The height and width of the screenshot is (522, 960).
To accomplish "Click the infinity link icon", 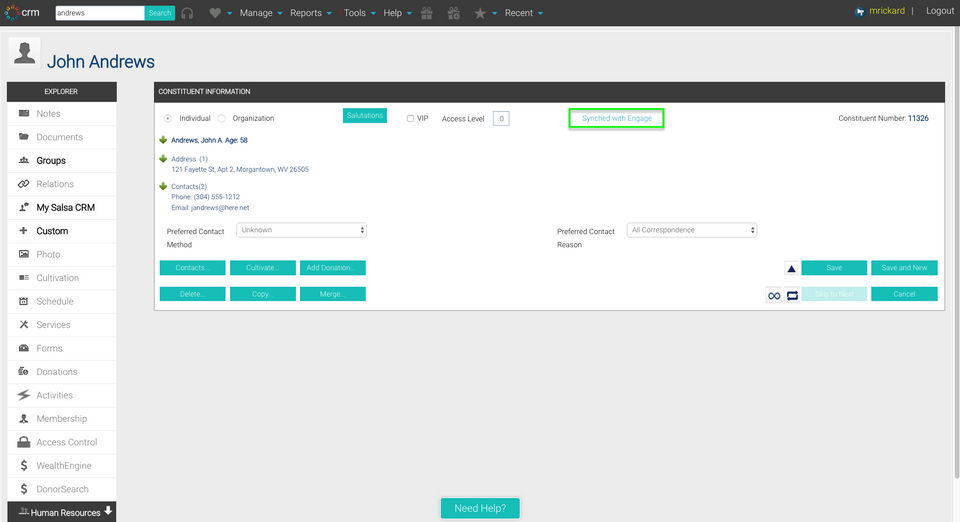I will point(774,296).
